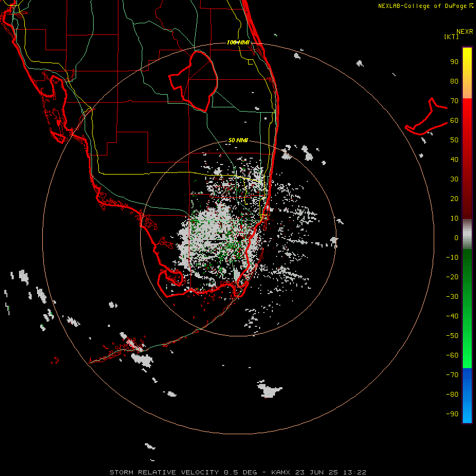The width and height of the screenshot is (476, 476).
Task: Click the -20 value on the velocity scale
Action: tap(452, 277)
